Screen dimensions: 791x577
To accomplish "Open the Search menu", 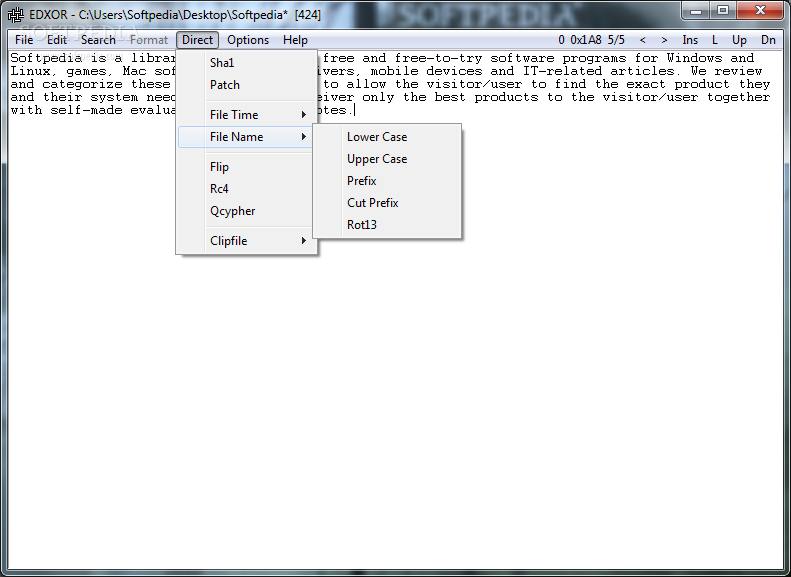I will (98, 40).
